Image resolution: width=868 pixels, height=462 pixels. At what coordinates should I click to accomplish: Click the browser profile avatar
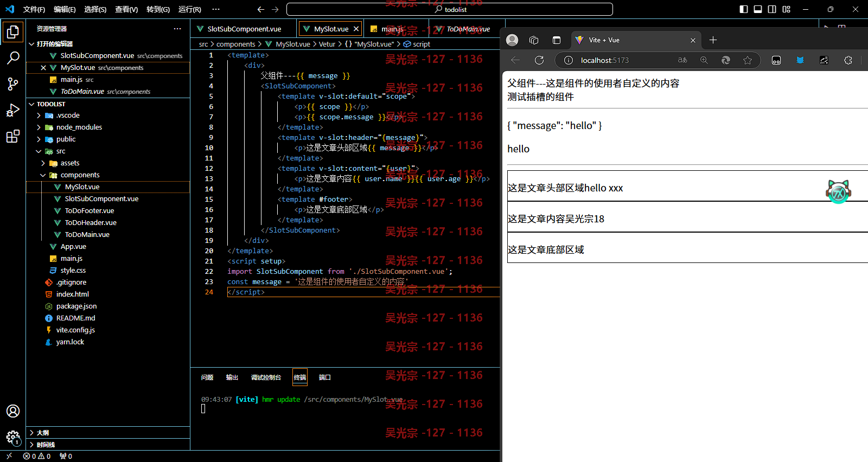tap(512, 40)
